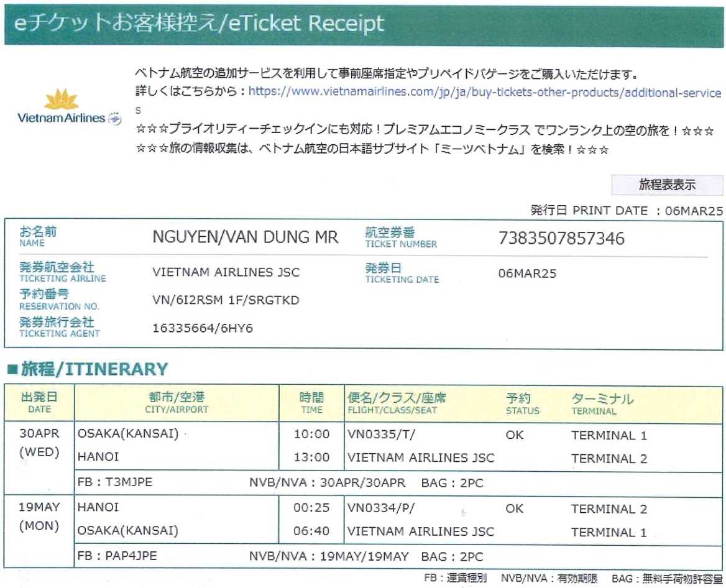Click the eTicket Receipt header title
726x588 pixels.
click(200, 24)
